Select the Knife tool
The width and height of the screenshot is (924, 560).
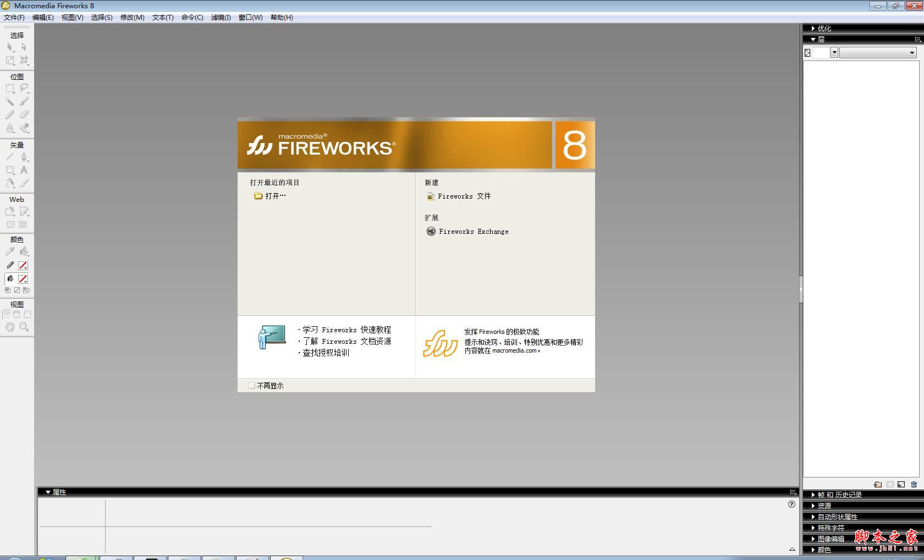pos(24,184)
